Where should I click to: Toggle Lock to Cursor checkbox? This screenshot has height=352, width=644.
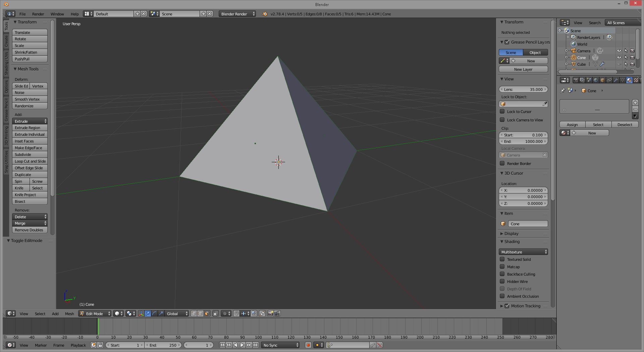(502, 112)
